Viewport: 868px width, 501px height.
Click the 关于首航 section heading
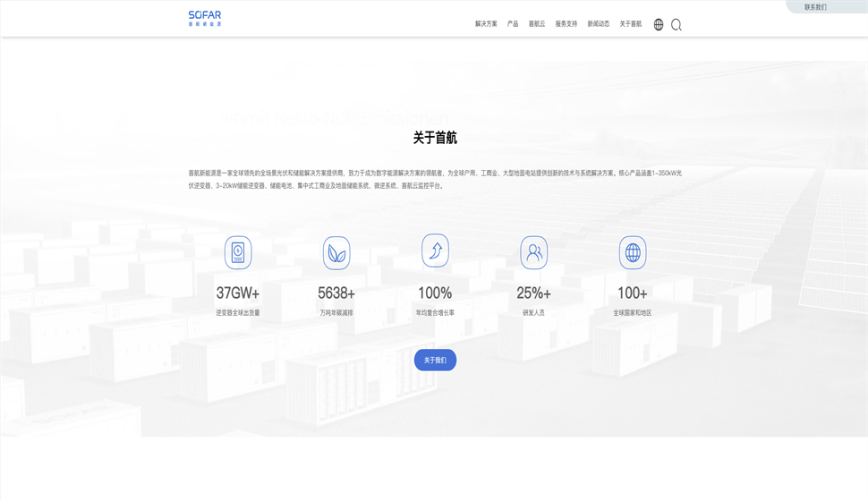click(x=435, y=138)
